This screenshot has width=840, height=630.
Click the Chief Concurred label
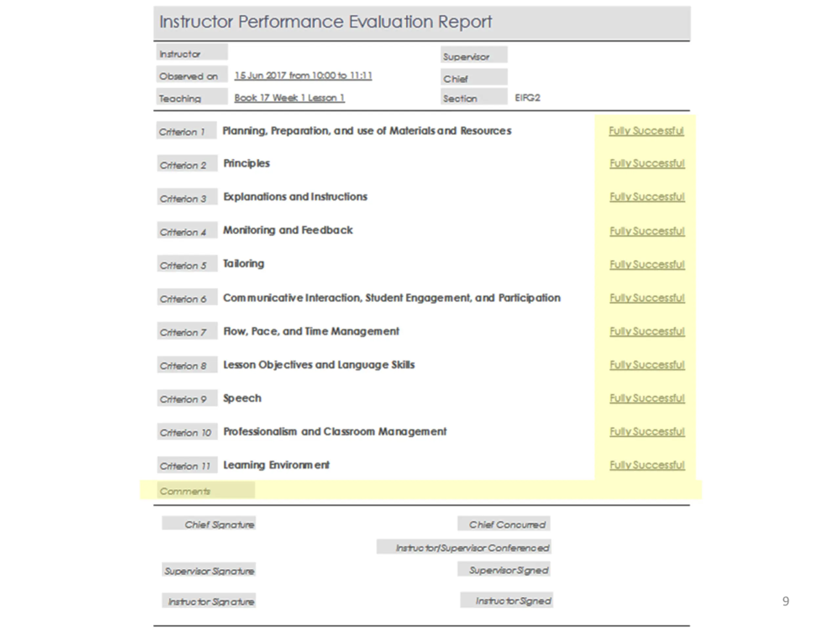pos(504,524)
